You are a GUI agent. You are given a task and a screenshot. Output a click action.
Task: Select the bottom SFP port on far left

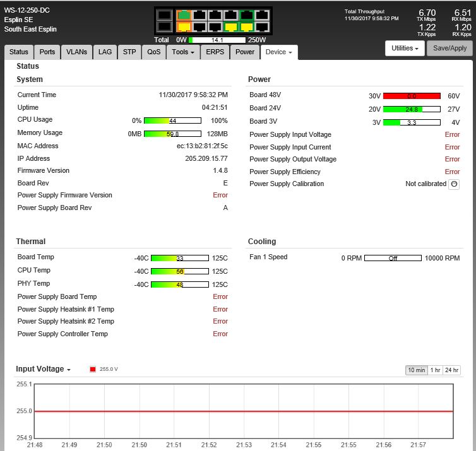pyautogui.click(x=165, y=27)
